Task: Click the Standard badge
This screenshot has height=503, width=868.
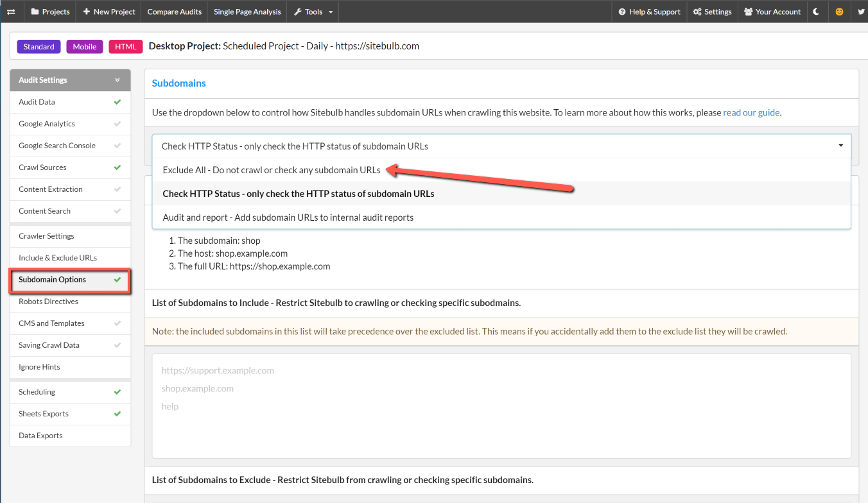Action: pyautogui.click(x=39, y=47)
